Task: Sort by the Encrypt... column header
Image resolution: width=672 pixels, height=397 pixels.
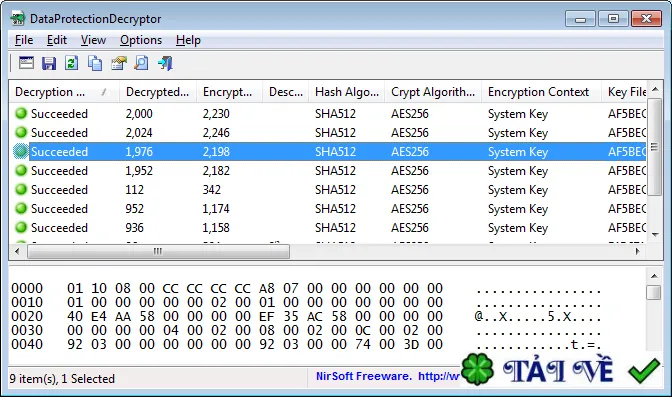Action: 229,92
